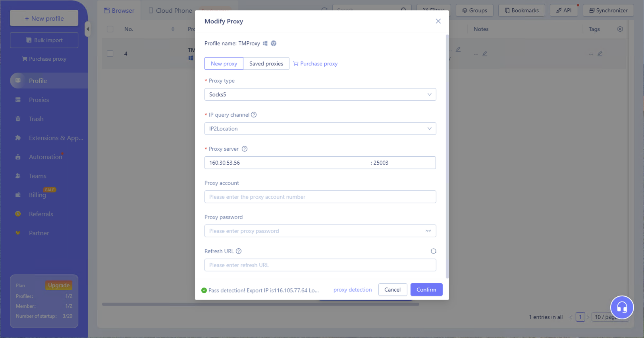Viewport: 644px width, 338px height.
Task: Collapse the left sidebar arrow
Action: pos(88,29)
